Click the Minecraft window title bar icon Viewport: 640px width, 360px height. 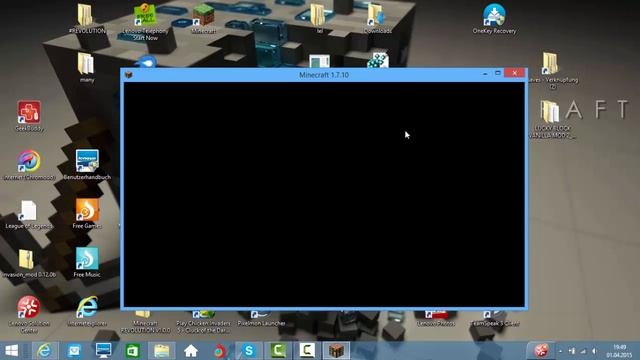point(129,75)
